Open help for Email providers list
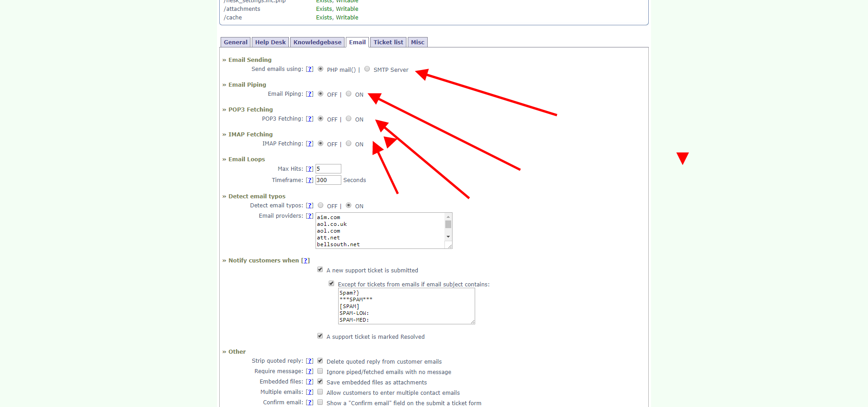 click(309, 216)
